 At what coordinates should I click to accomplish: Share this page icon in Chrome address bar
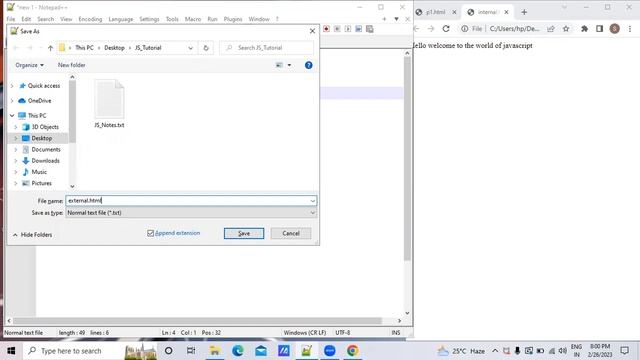point(551,29)
